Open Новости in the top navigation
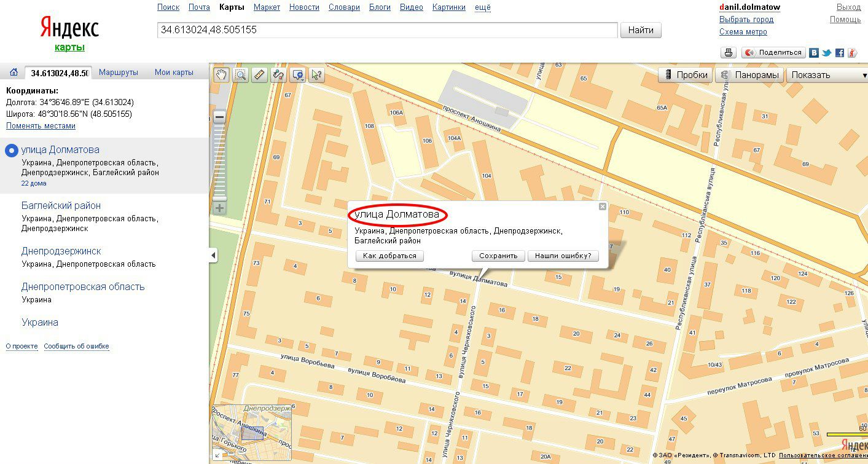Viewport: 868px width, 464px height. tap(304, 7)
